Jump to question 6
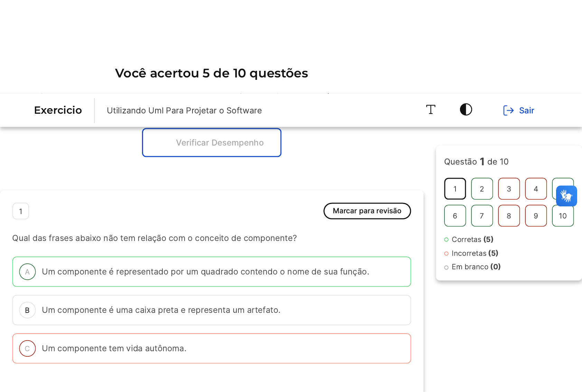582x392 pixels. click(x=455, y=216)
